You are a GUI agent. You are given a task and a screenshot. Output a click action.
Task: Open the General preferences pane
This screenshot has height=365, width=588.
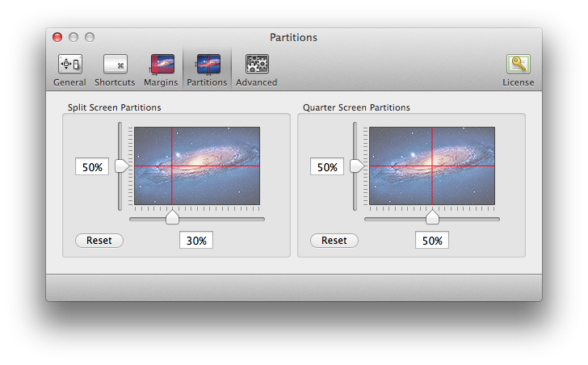69,69
